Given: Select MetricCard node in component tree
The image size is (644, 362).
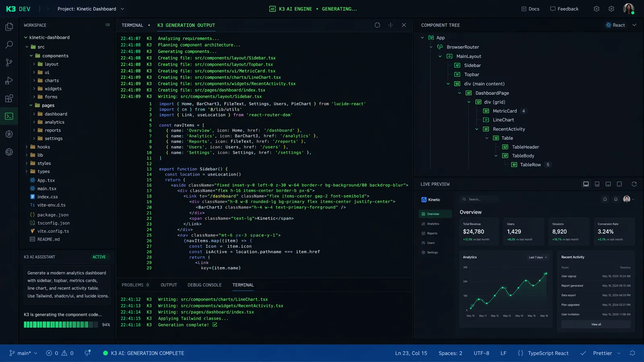Looking at the screenshot, I should tap(505, 111).
